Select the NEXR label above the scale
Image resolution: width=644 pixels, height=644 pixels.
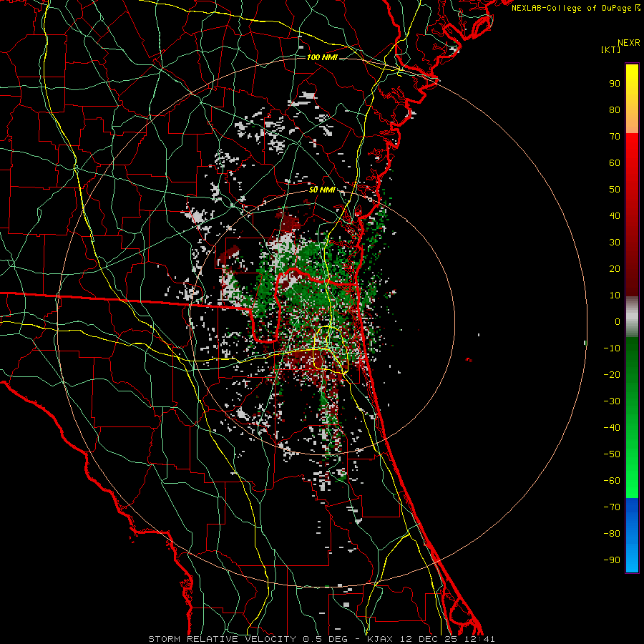click(x=629, y=43)
